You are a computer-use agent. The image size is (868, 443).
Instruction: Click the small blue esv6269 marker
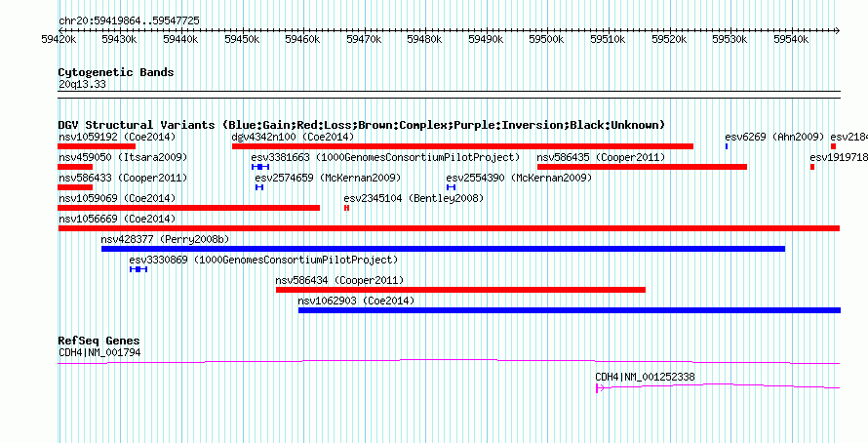point(727,146)
